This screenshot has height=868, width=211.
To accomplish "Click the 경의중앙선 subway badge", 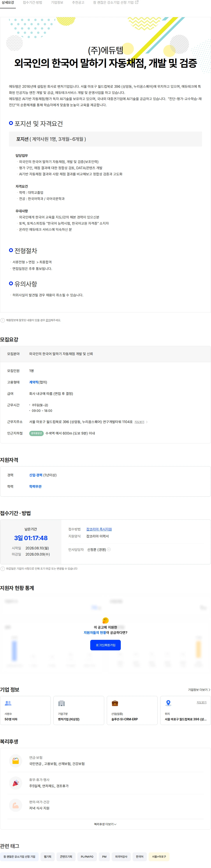I will coord(36,433).
